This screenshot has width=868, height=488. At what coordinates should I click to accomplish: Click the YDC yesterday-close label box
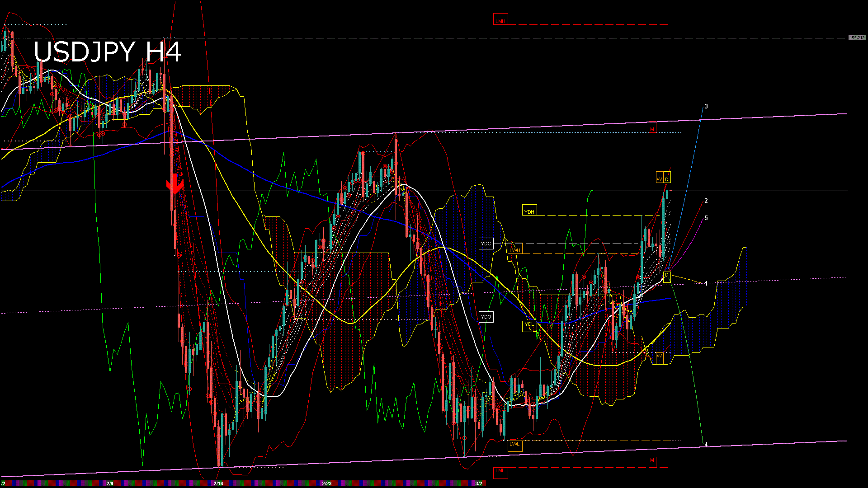click(x=486, y=244)
